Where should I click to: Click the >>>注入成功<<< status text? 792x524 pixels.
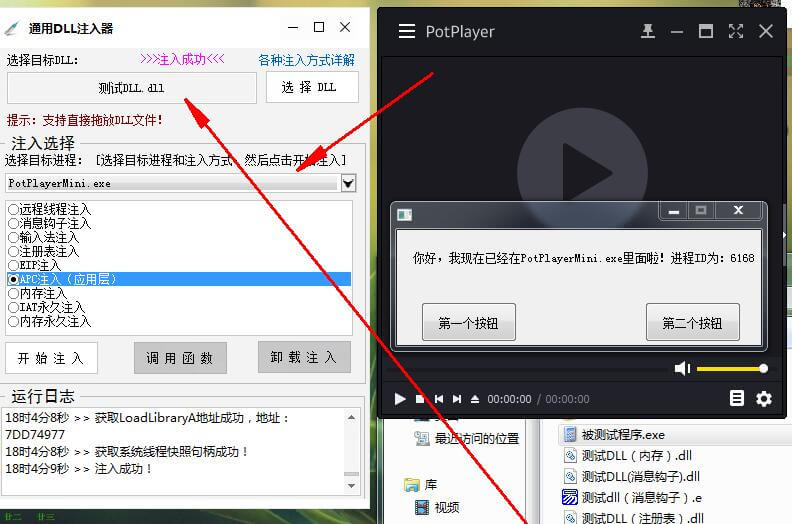point(182,59)
